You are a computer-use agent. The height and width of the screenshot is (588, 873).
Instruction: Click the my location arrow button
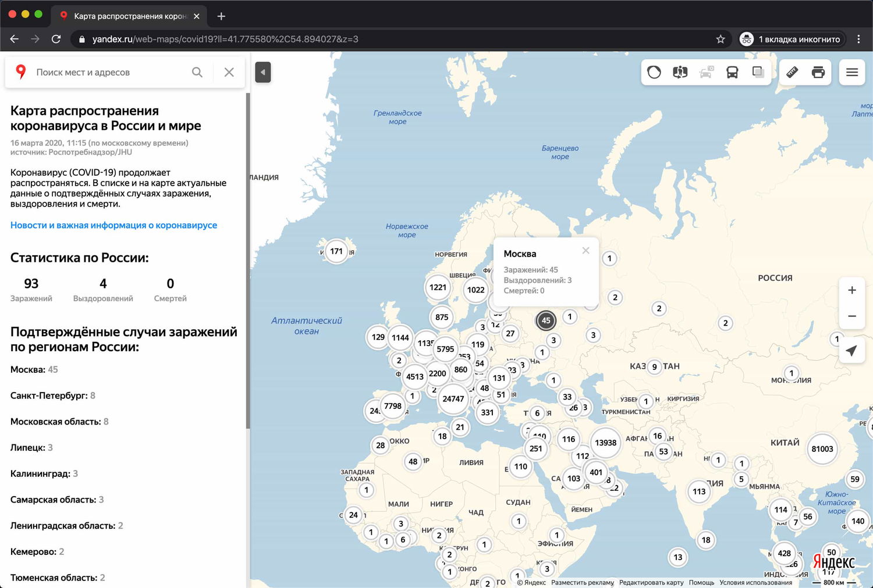pos(851,351)
